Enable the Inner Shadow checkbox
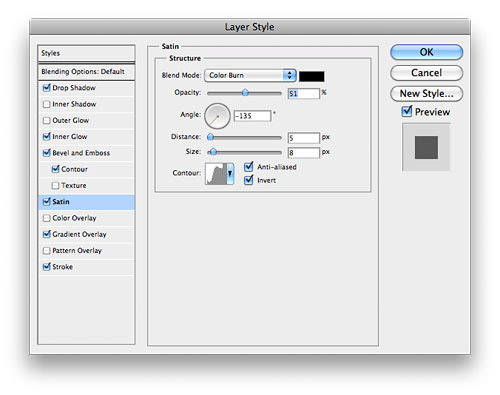This screenshot has height=395, width=500. (47, 104)
